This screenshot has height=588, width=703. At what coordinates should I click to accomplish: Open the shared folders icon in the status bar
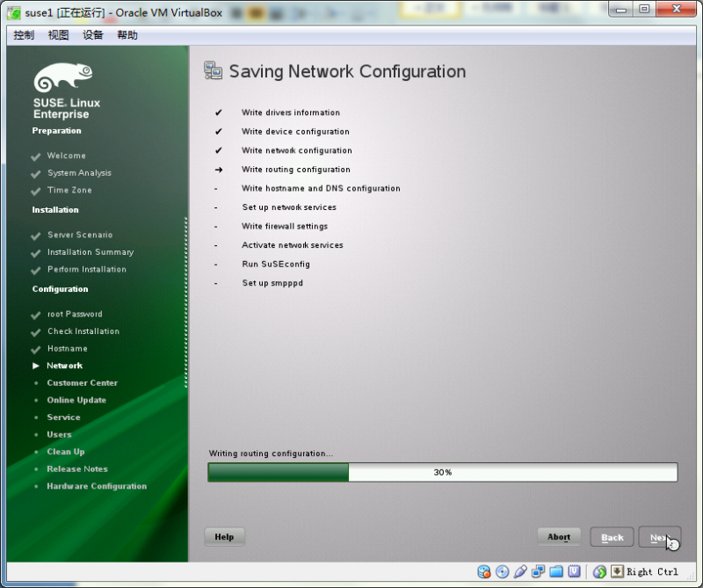555,571
